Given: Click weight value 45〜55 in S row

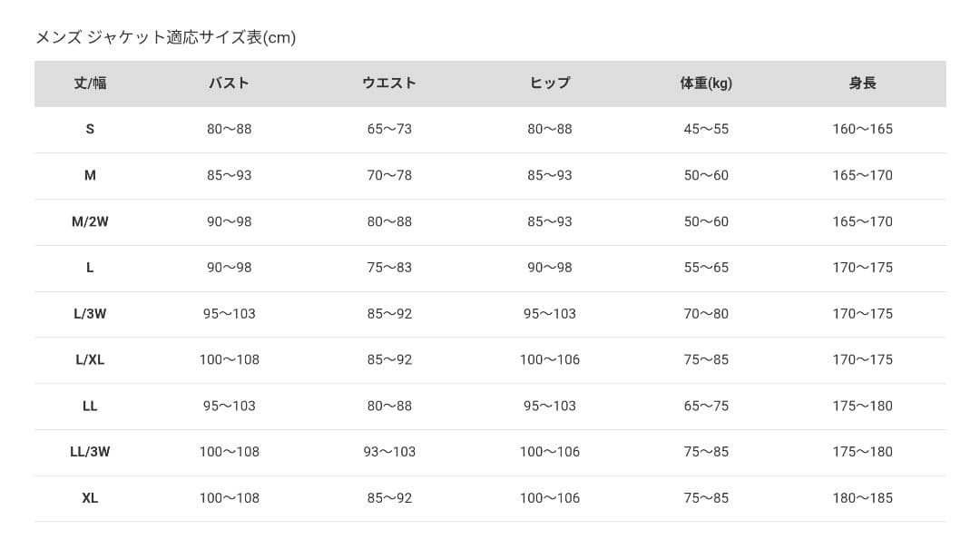Looking at the screenshot, I should [706, 129].
